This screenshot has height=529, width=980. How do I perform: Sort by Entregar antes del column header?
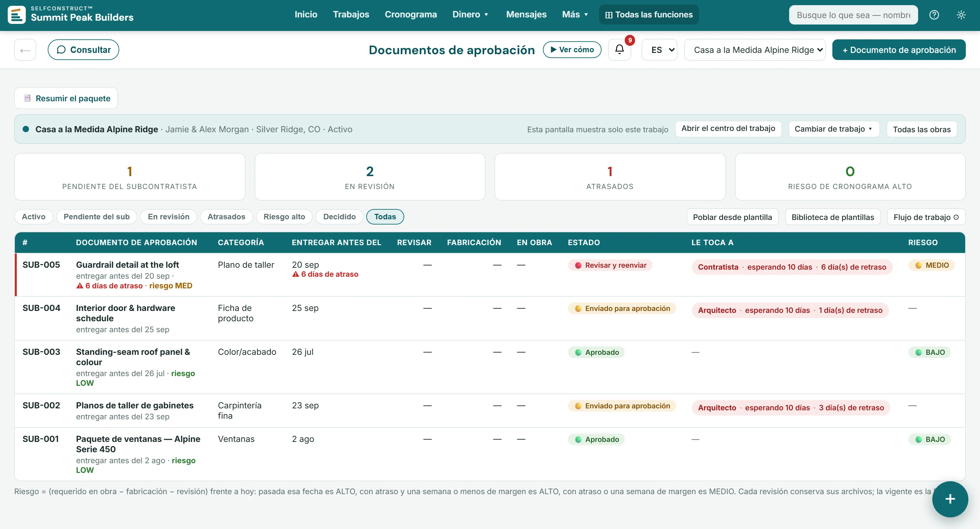(x=336, y=243)
